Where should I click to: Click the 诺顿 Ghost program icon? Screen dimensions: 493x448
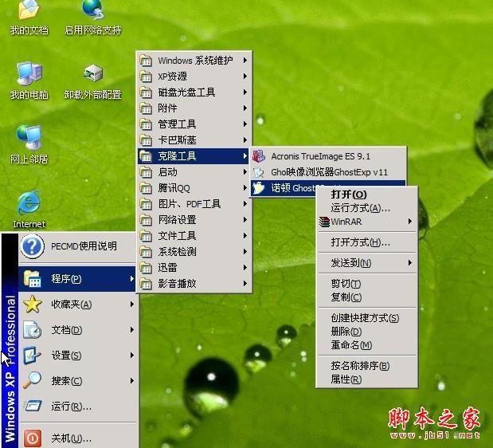[259, 188]
